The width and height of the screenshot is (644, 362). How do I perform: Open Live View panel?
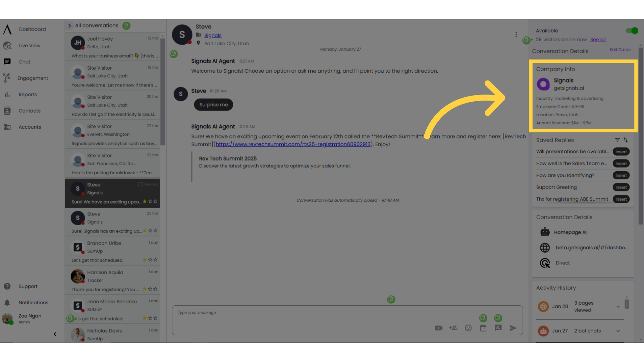[x=29, y=45]
